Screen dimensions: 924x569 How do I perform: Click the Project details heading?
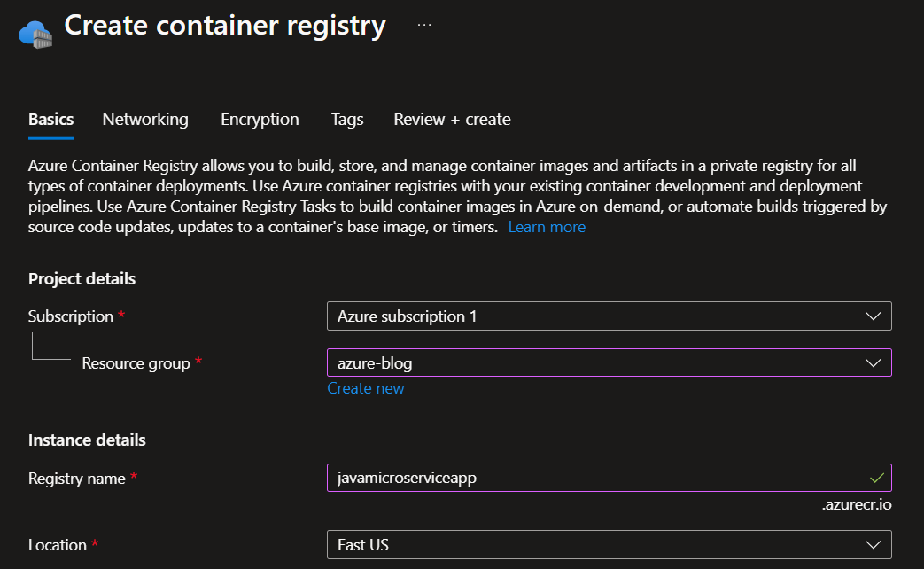coord(82,279)
